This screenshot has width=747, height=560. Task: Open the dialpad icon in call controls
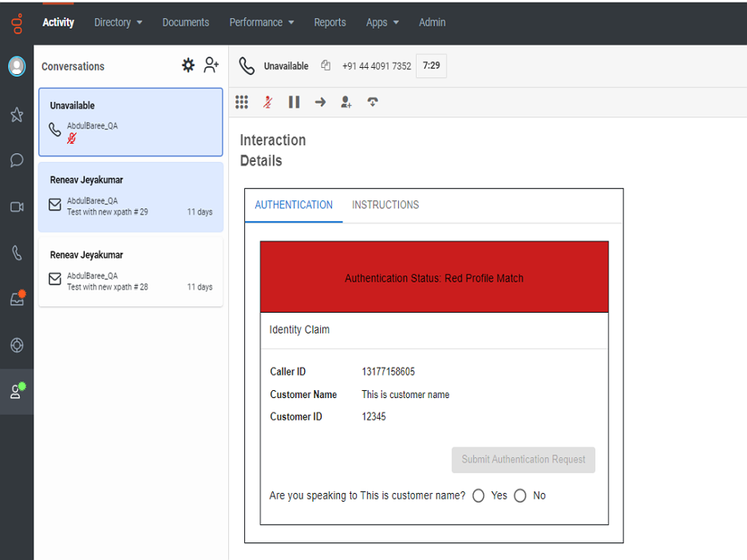coord(242,102)
